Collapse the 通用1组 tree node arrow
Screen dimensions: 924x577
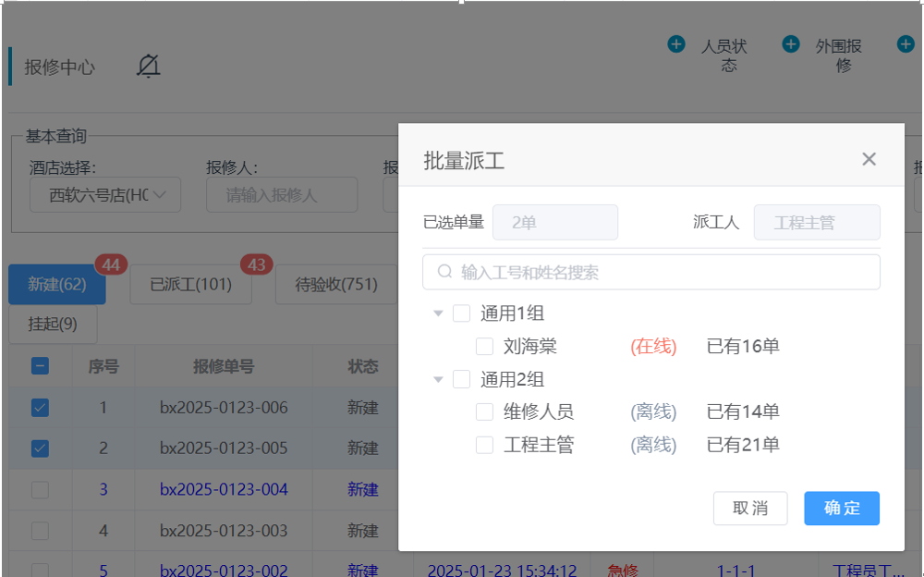pos(439,314)
